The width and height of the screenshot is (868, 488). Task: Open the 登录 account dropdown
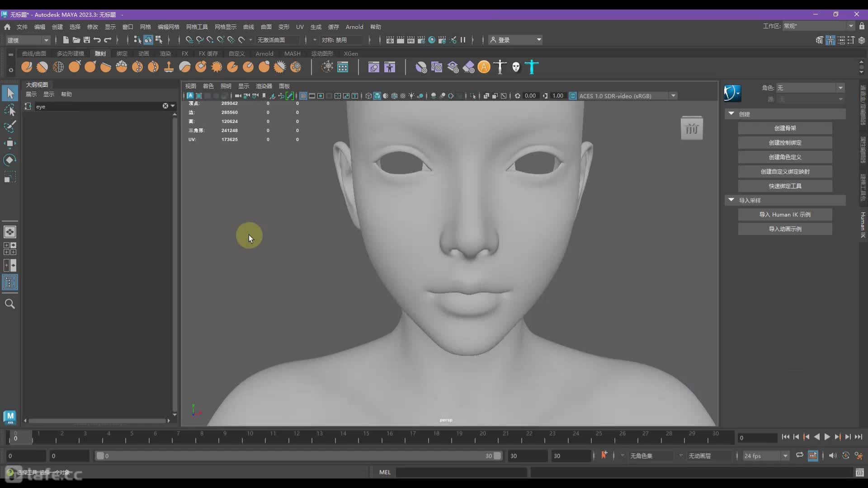(516, 40)
